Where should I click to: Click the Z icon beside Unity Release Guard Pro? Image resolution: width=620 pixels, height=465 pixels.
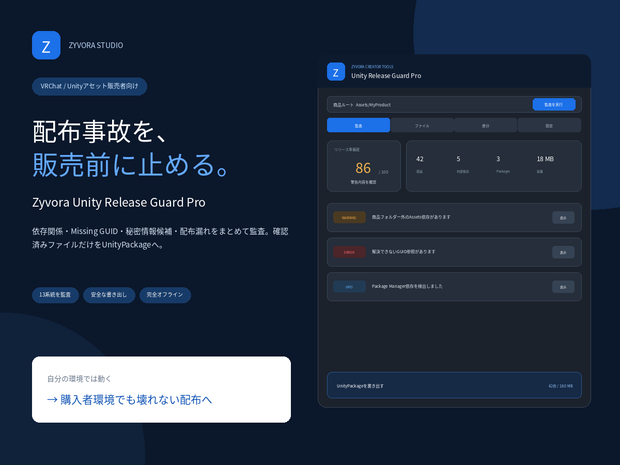click(x=336, y=72)
